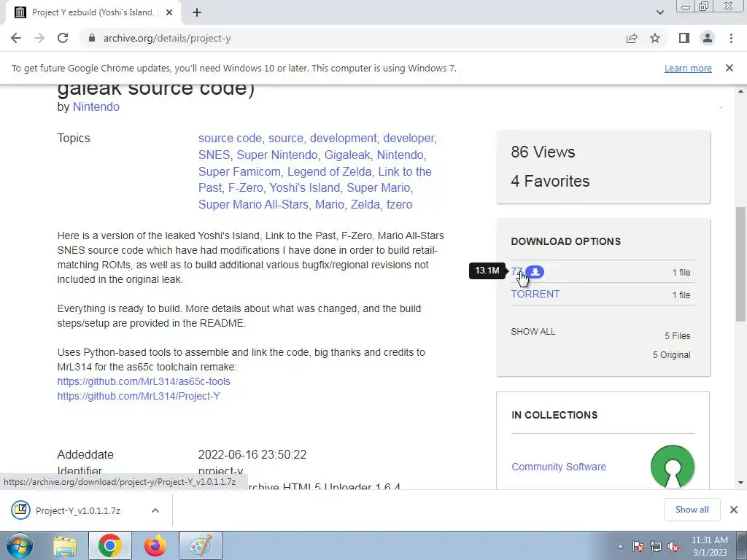Viewport: 747px width, 560px height.
Task: Click the blue 7Z download icon
Action: coord(535,272)
